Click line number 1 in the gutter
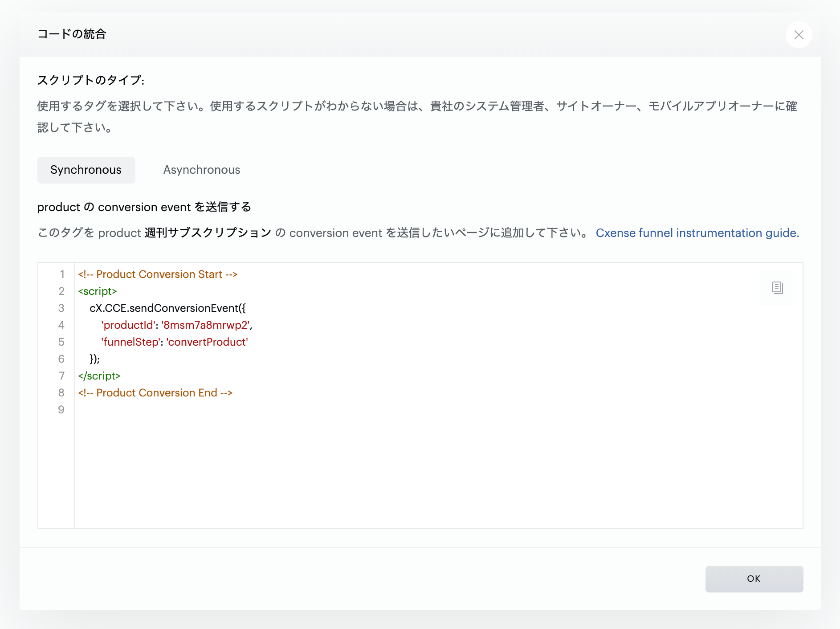 (x=62, y=274)
